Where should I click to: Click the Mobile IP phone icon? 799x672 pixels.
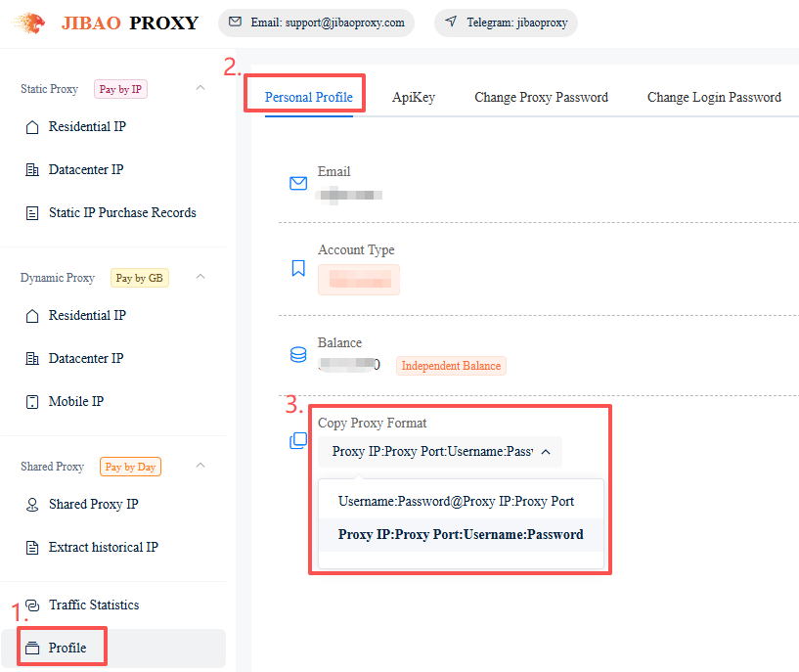pyautogui.click(x=31, y=402)
